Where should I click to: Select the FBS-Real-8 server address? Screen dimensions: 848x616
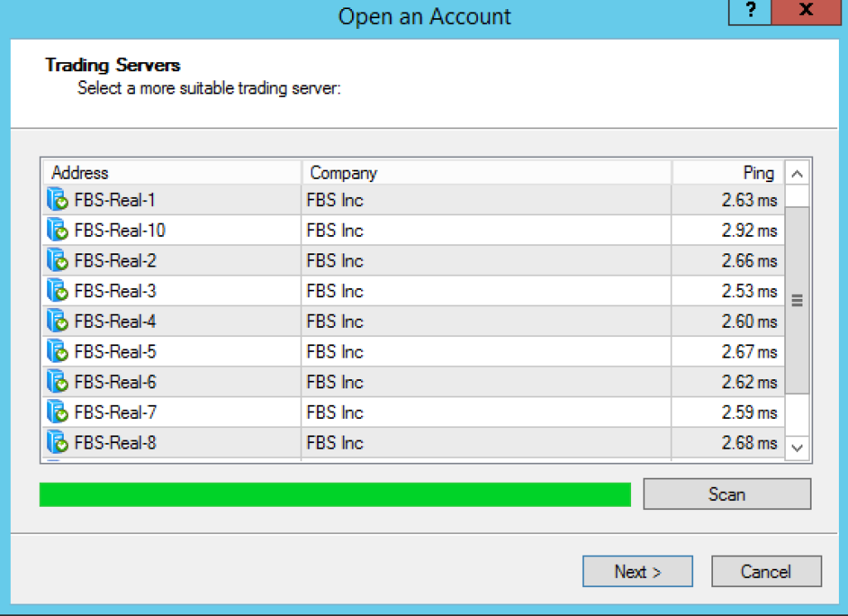(x=115, y=442)
